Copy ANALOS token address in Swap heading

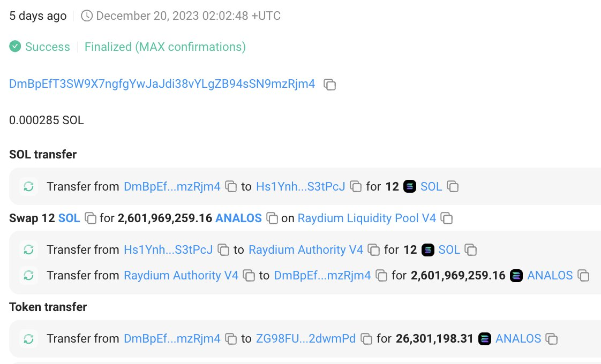[x=272, y=218]
